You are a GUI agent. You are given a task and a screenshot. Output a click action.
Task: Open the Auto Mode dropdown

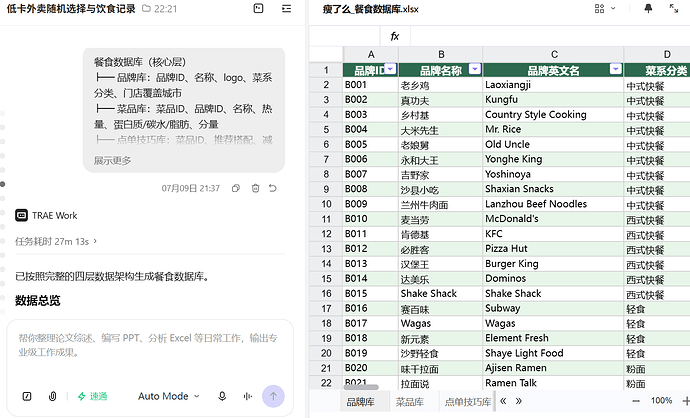(x=169, y=396)
